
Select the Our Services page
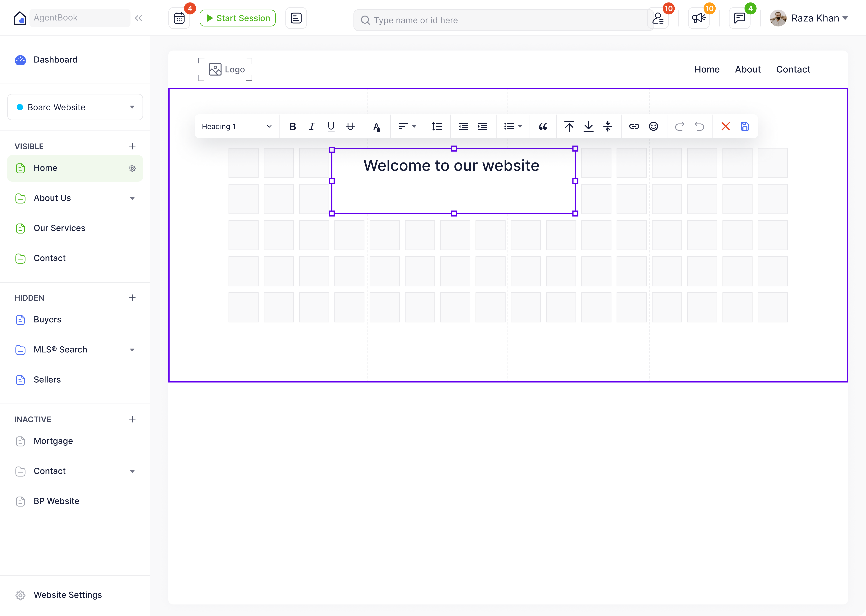(x=60, y=228)
